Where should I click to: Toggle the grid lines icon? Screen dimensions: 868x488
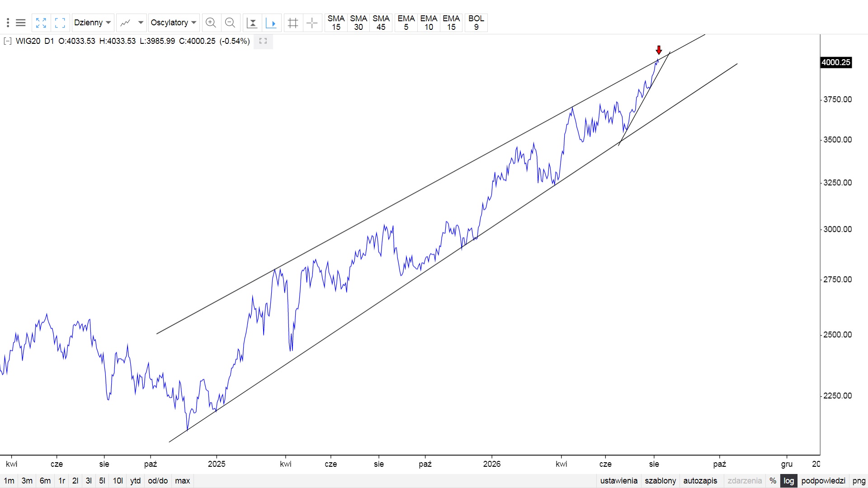293,23
